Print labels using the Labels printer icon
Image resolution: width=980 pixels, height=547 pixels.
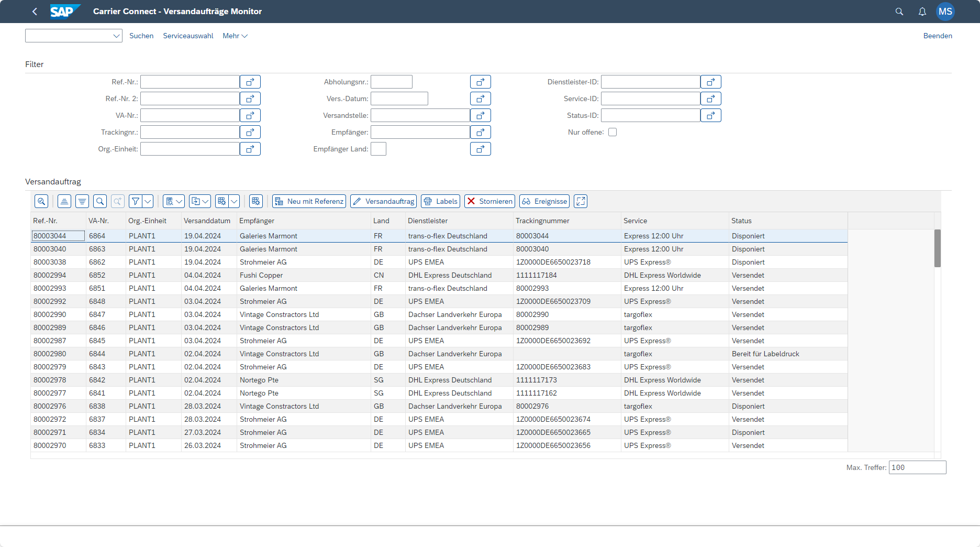tap(440, 201)
